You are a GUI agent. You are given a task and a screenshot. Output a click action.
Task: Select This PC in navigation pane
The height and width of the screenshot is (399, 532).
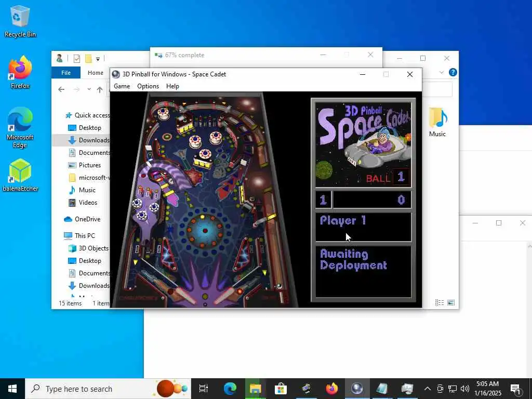(x=79, y=236)
